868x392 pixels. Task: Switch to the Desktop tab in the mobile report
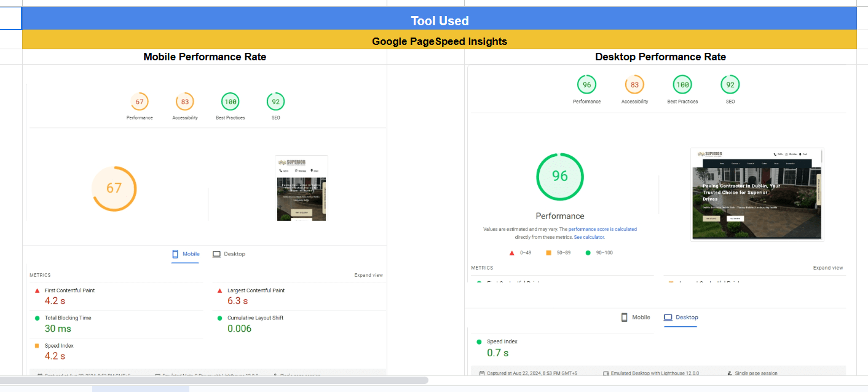229,254
